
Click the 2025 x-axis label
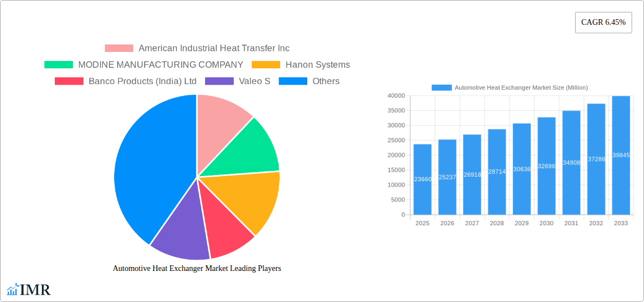(423, 224)
